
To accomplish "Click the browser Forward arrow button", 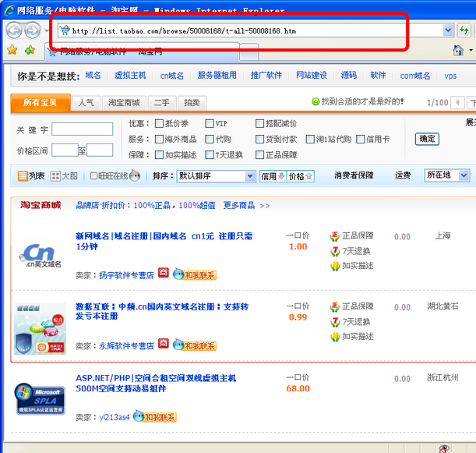I will coord(32,30).
